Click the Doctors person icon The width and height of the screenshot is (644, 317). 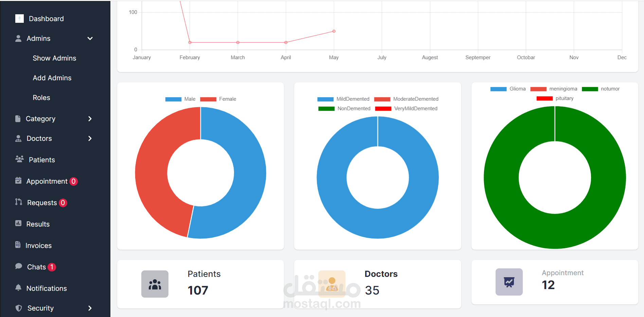point(18,138)
